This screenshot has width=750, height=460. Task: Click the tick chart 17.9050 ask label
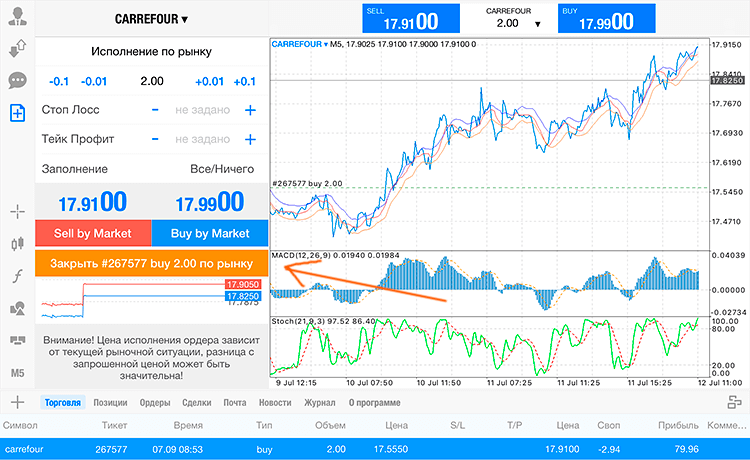point(243,285)
